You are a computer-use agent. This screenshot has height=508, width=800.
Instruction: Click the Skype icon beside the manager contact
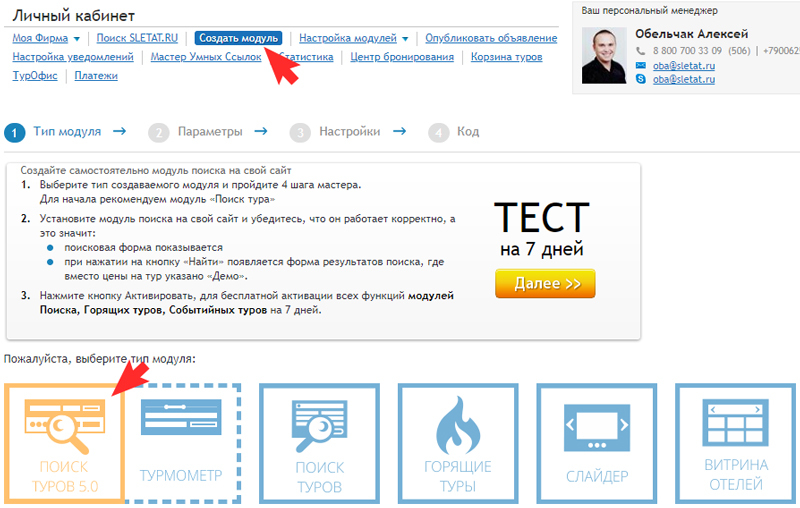pos(641,79)
